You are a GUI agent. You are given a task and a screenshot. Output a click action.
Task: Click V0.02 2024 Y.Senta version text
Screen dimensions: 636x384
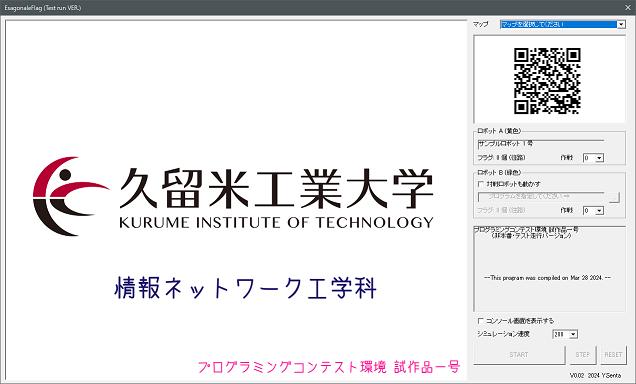click(595, 376)
